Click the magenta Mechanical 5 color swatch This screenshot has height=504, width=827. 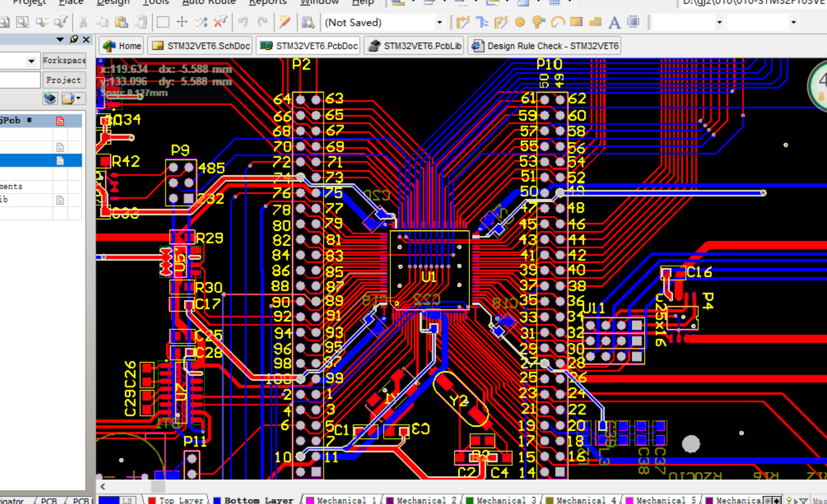[x=629, y=500]
